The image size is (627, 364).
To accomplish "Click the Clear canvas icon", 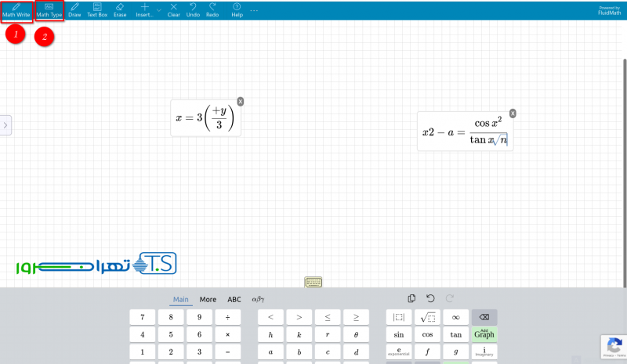I will point(173,10).
